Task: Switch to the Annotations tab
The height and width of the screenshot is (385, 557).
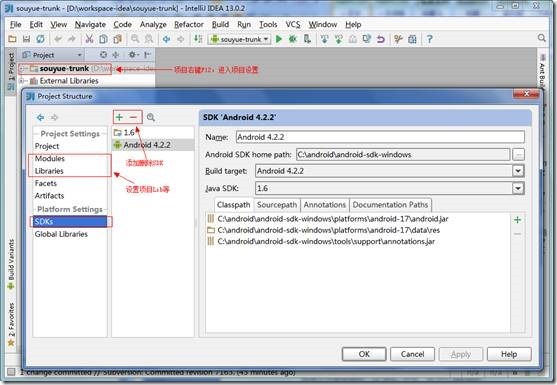Action: [x=325, y=205]
